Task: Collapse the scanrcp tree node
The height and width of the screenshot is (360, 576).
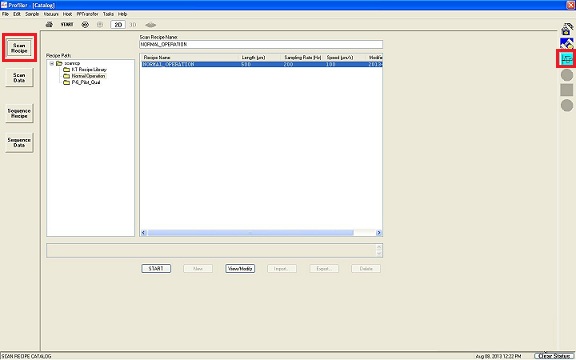Action: pyautogui.click(x=52, y=64)
